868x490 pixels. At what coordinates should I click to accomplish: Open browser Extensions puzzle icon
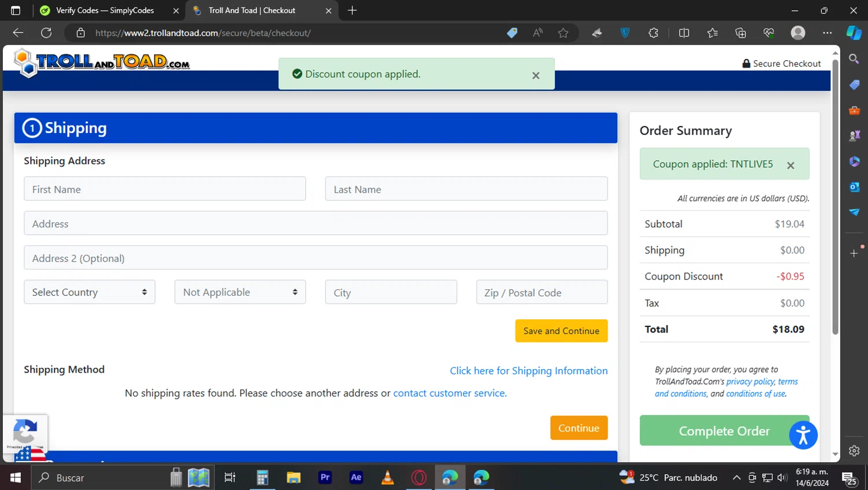tap(653, 33)
